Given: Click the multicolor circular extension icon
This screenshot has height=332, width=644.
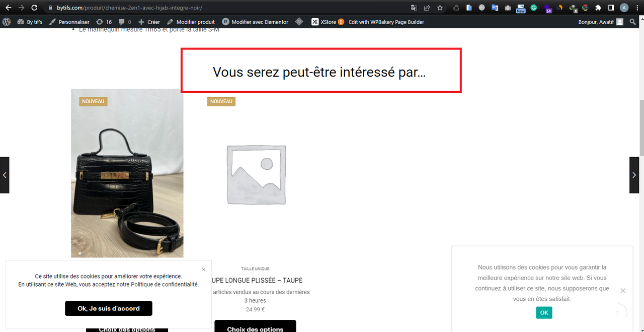Looking at the screenshot, I should click(x=585, y=8).
